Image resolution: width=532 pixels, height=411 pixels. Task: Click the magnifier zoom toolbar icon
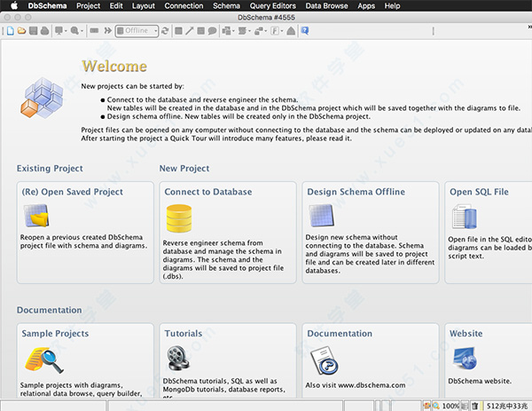pos(74,31)
